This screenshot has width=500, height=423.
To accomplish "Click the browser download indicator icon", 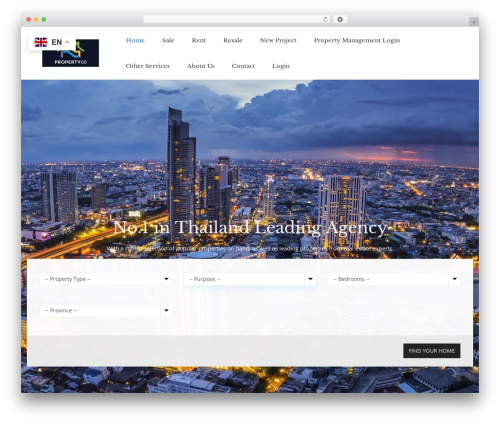I will (x=340, y=20).
